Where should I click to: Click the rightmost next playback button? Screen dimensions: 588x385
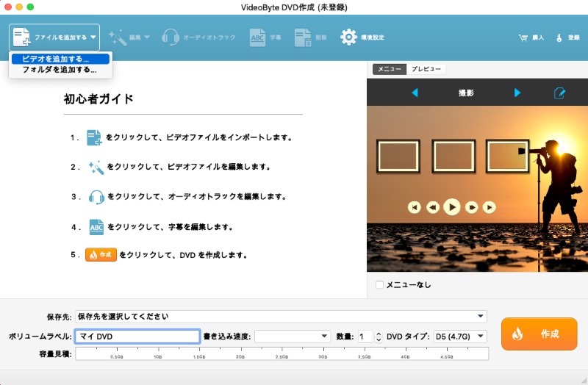[489, 207]
